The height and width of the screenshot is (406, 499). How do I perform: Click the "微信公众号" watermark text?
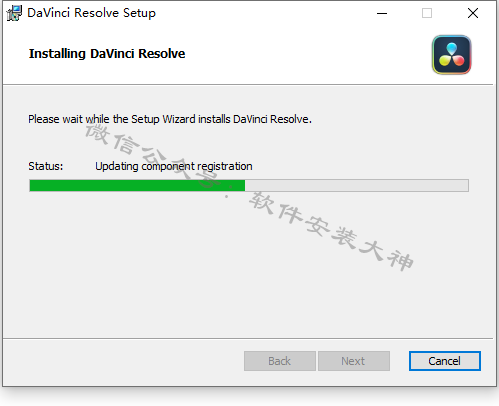[152, 155]
